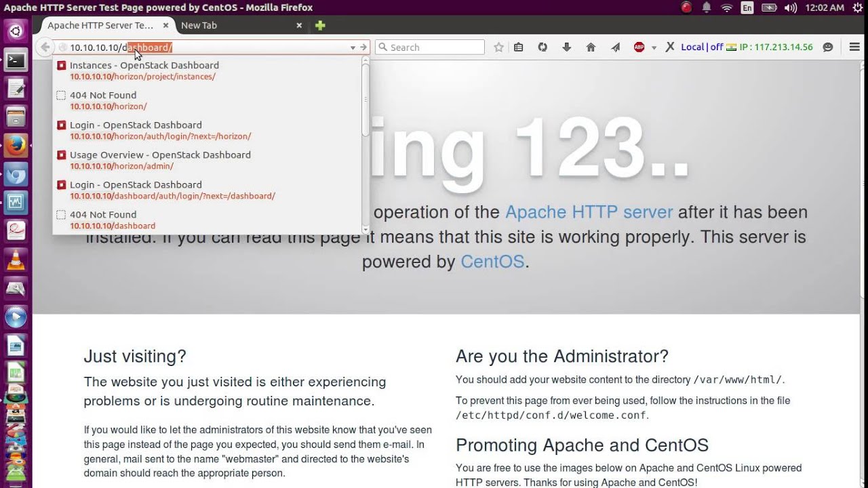The image size is (868, 488).
Task: Open the Firefox hamburger menu
Action: tap(854, 47)
